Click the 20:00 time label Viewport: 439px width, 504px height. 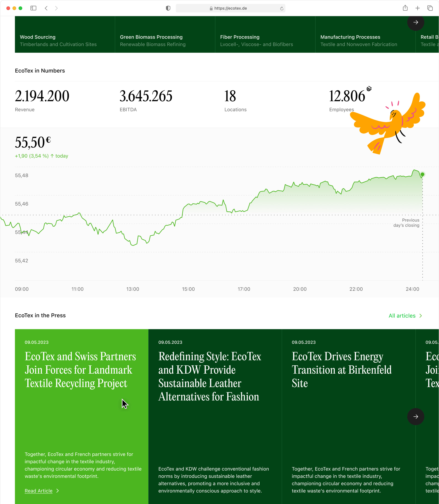300,289
